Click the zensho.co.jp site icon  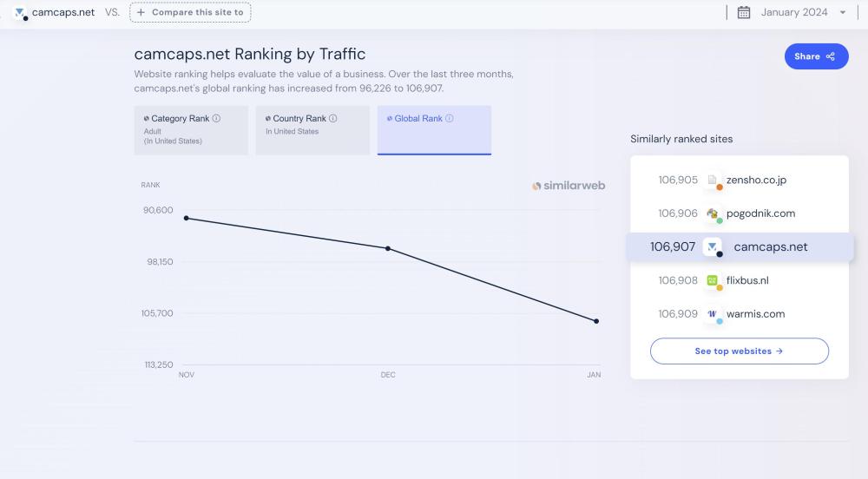pyautogui.click(x=713, y=180)
